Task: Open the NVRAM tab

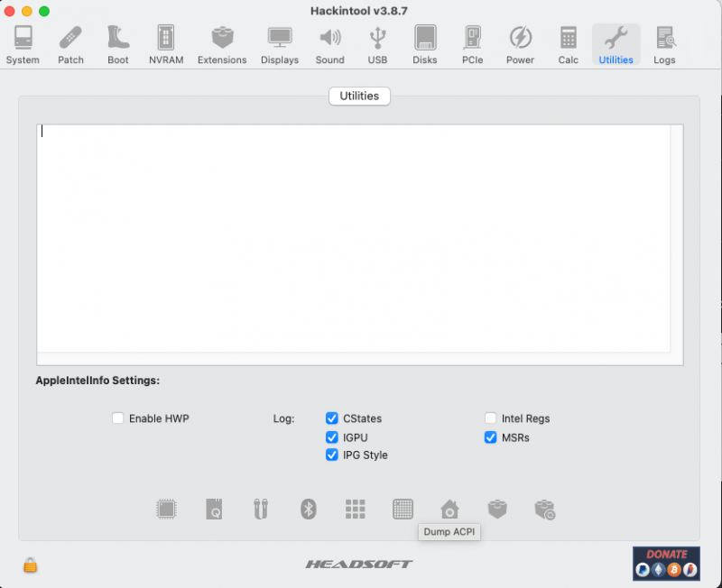Action: [166, 44]
